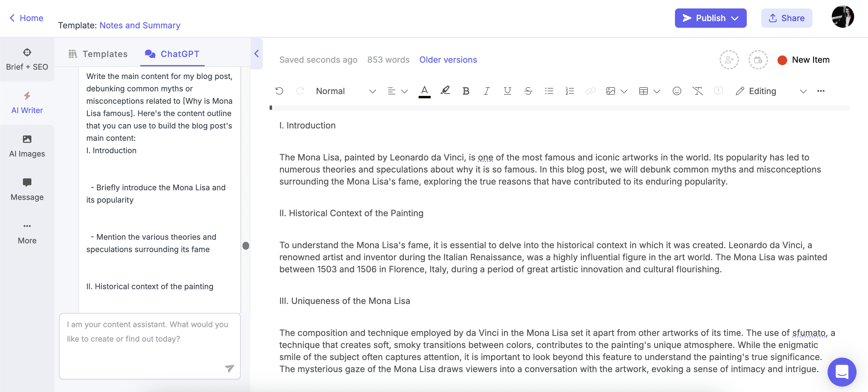Viewport: 868px width, 392px height.
Task: Click 'II. Historical context of the painting' in chat
Action: 150,286
